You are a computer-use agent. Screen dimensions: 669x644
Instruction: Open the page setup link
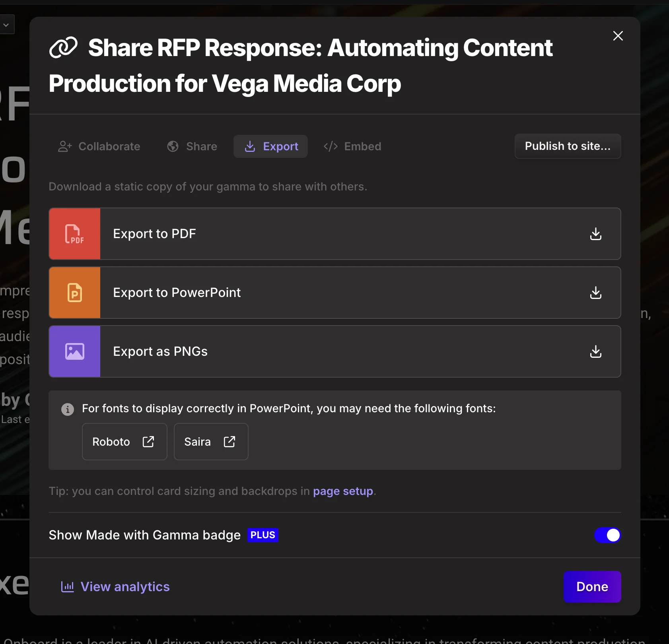pyautogui.click(x=343, y=491)
